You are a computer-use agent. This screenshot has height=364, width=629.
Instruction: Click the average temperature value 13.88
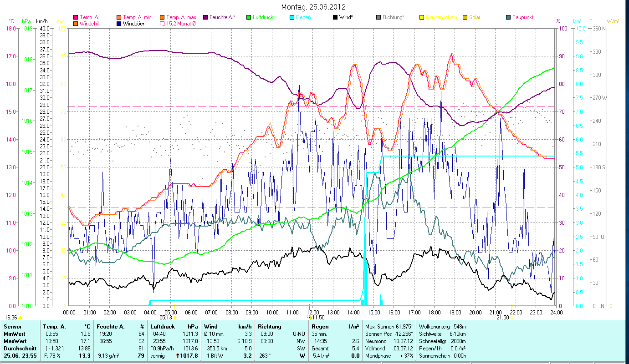click(x=85, y=349)
